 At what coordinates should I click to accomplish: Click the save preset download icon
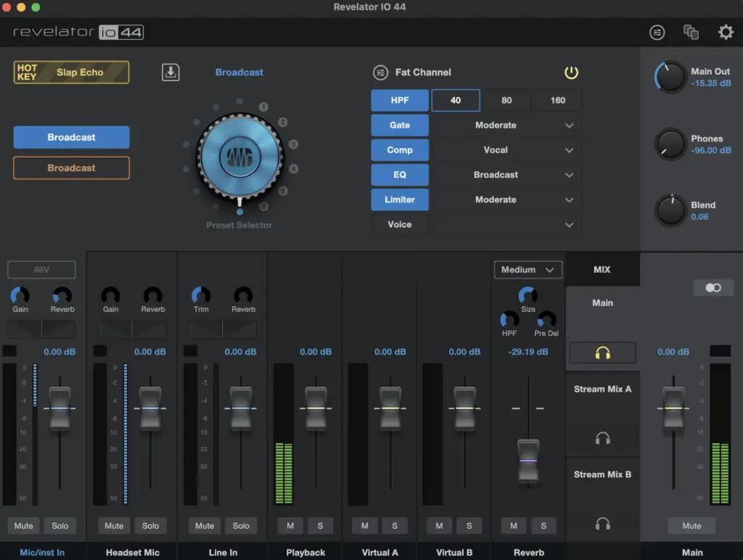(x=171, y=72)
